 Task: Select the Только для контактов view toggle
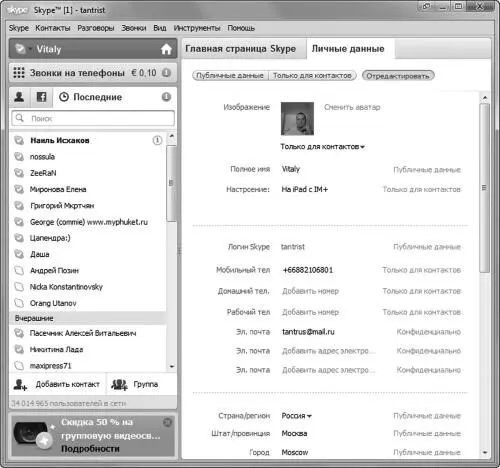[x=312, y=76]
